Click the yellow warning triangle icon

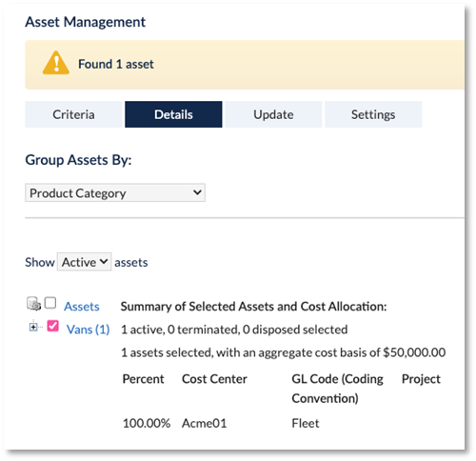pos(56,63)
